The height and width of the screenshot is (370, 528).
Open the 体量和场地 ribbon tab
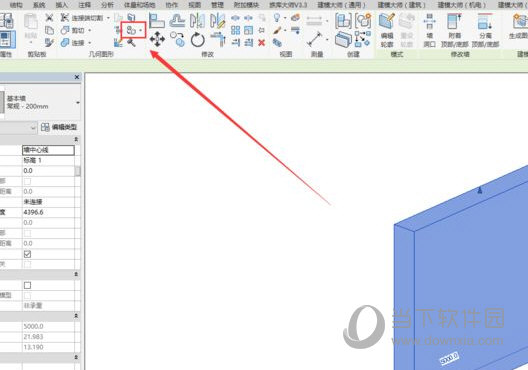[139, 5]
